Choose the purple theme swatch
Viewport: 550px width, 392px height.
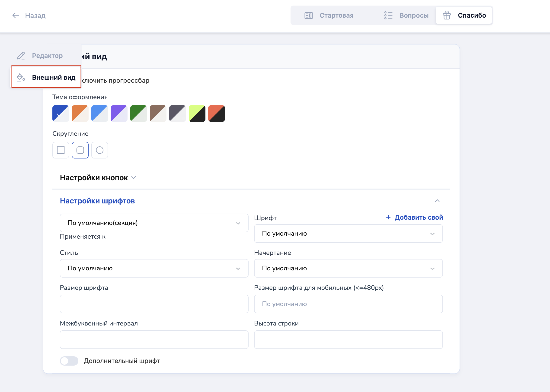coord(119,114)
